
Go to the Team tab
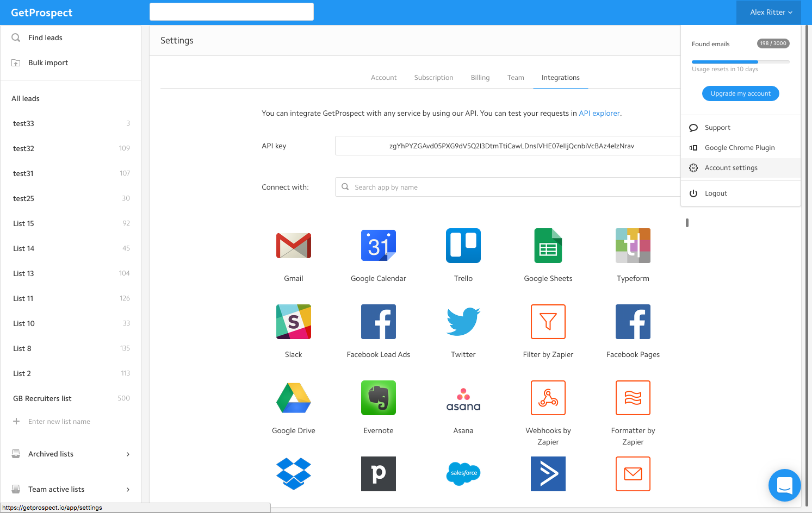[x=516, y=78]
